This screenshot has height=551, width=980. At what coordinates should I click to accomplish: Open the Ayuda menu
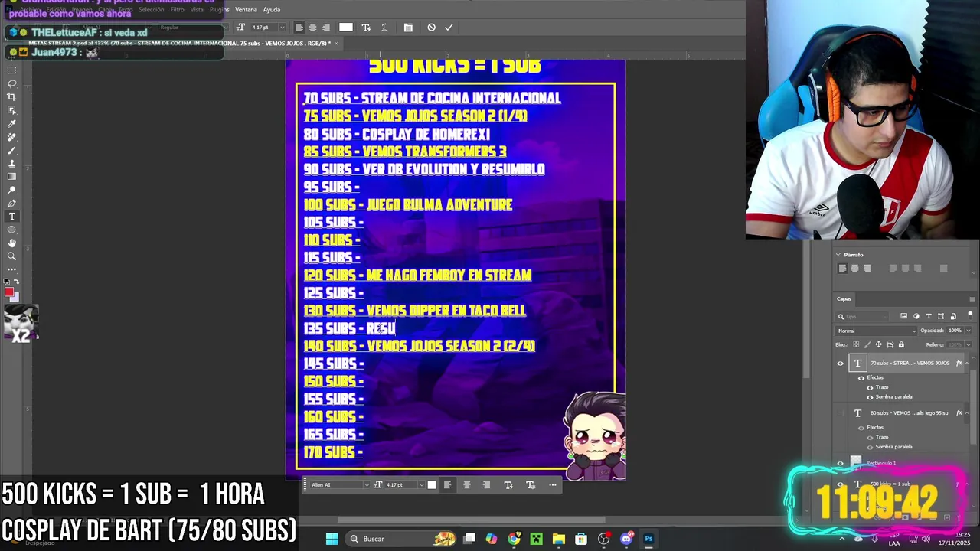(272, 9)
